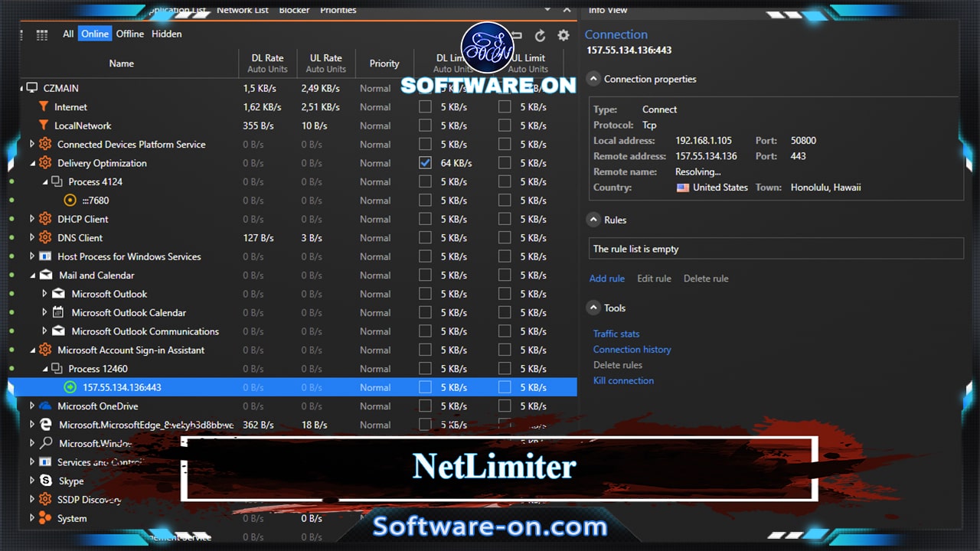Click the Priority column header

point(384,64)
